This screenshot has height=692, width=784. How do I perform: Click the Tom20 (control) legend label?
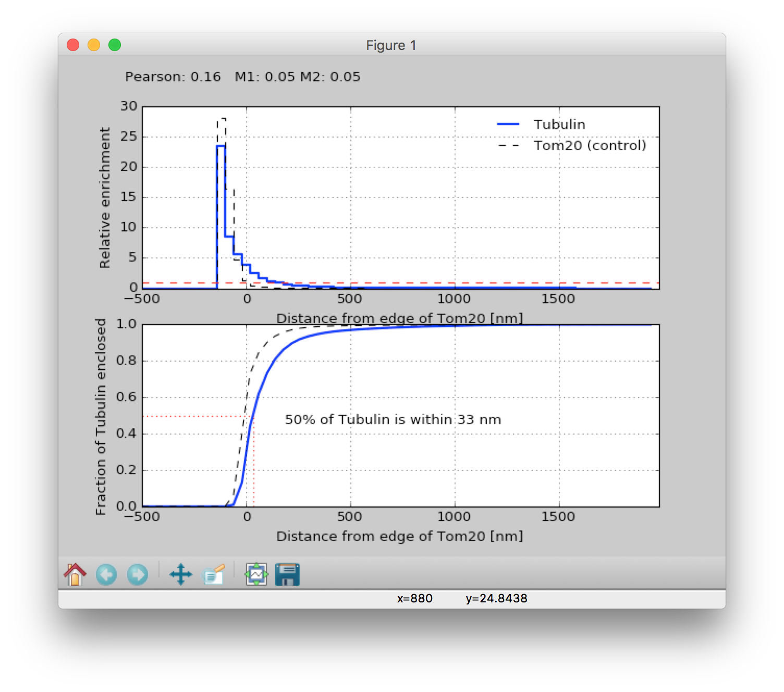pos(590,145)
